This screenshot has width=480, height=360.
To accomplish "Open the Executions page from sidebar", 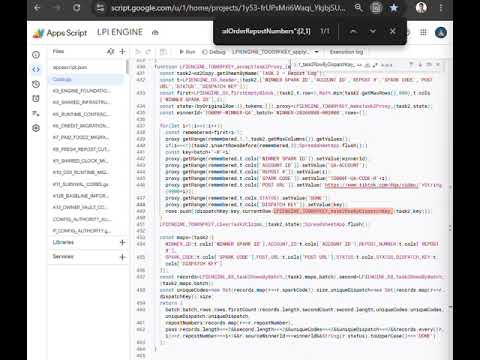I will 36,113.
